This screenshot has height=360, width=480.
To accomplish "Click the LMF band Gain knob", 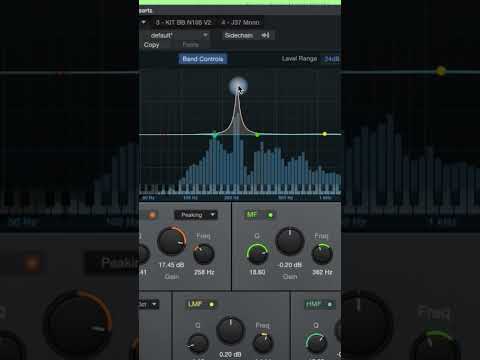I will tap(230, 330).
